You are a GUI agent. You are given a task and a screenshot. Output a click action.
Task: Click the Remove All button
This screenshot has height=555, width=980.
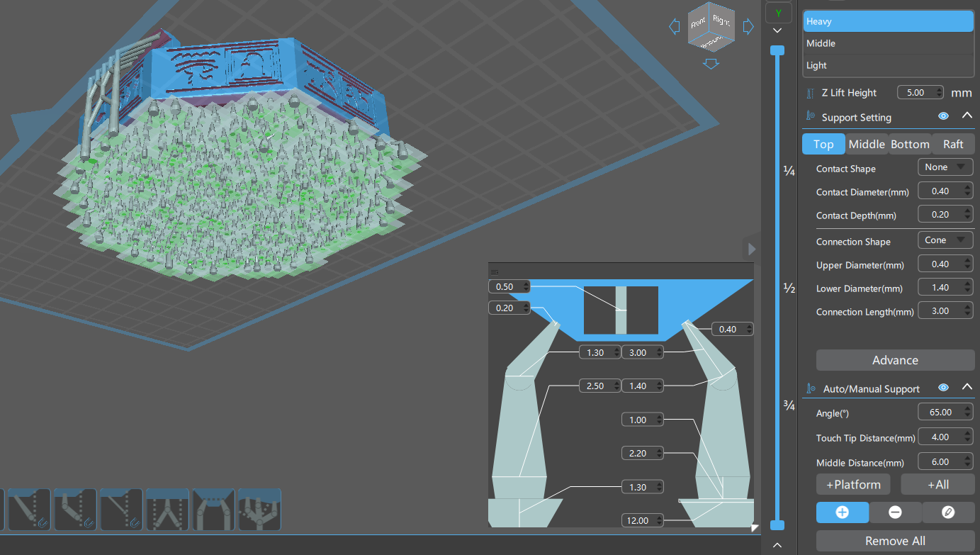895,541
